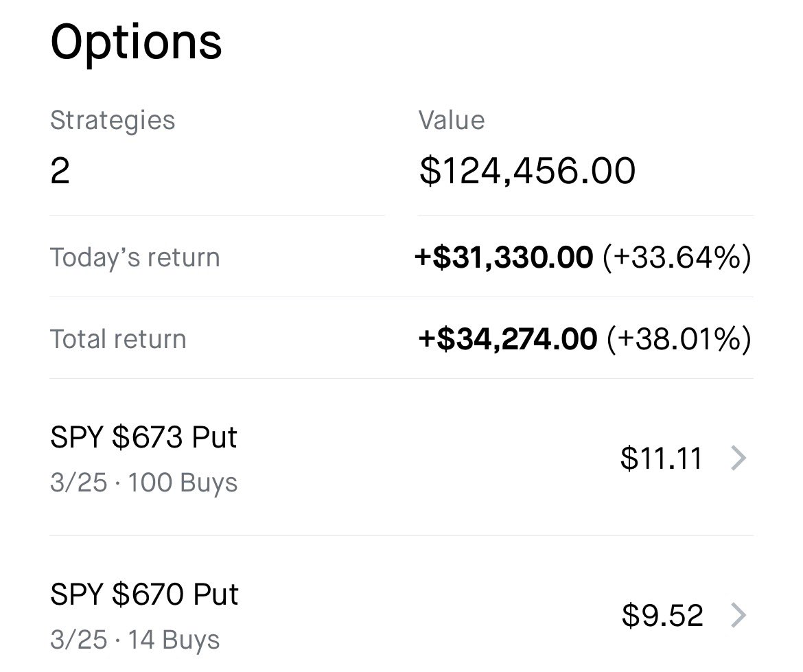
Task: Tap the $11.11 option price
Action: point(661,458)
